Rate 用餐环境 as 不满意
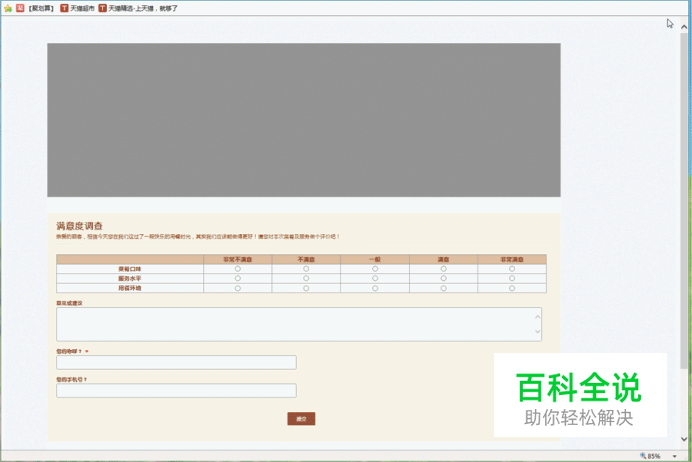Image resolution: width=692 pixels, height=462 pixels. pos(306,288)
